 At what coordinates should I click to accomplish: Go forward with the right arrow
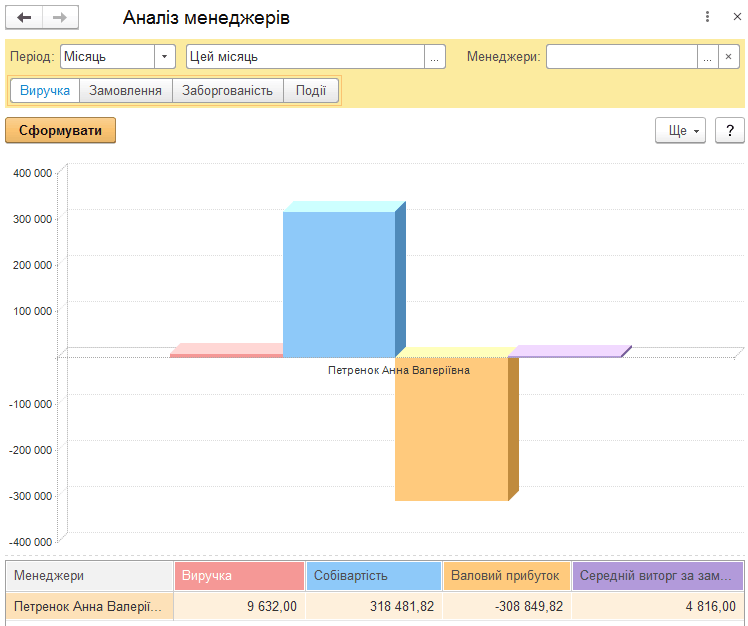60,18
